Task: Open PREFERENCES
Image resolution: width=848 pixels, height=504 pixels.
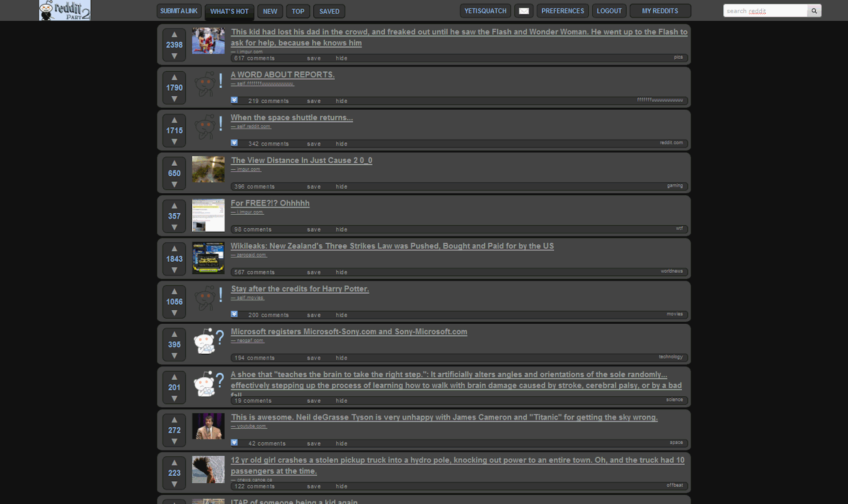Action: click(563, 11)
